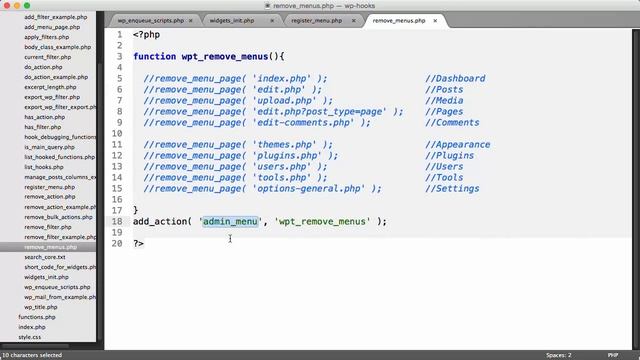Open do_action_example.php in sidebar
Viewport: 640px width, 360px height.
56,77
